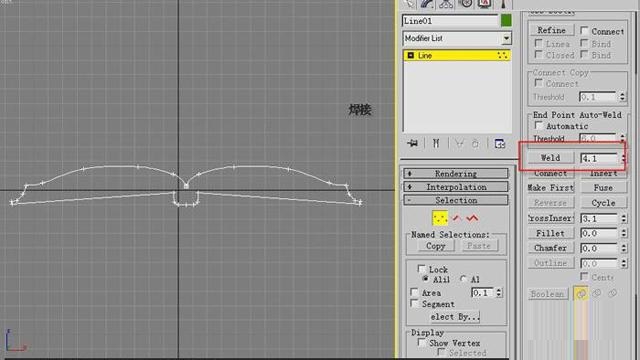640x360 pixels.
Task: Select Spline sub-object level icon
Action: coord(472,218)
